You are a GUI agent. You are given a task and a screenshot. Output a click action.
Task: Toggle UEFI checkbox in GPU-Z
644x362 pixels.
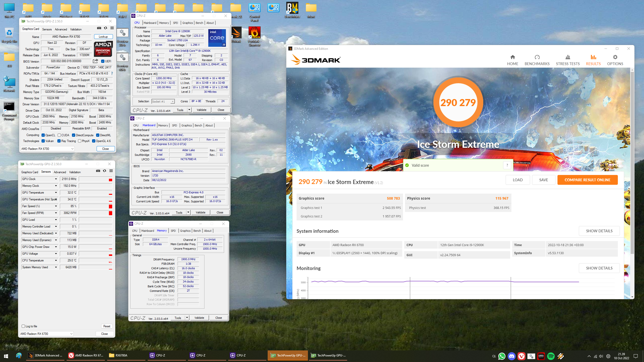pos(103,61)
